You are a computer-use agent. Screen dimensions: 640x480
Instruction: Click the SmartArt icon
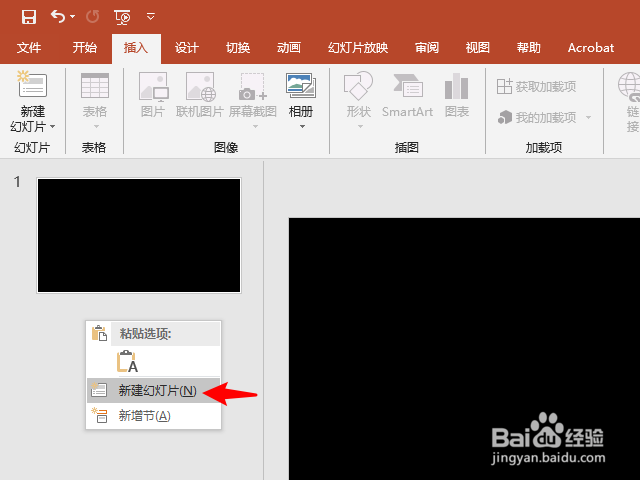coord(408,87)
